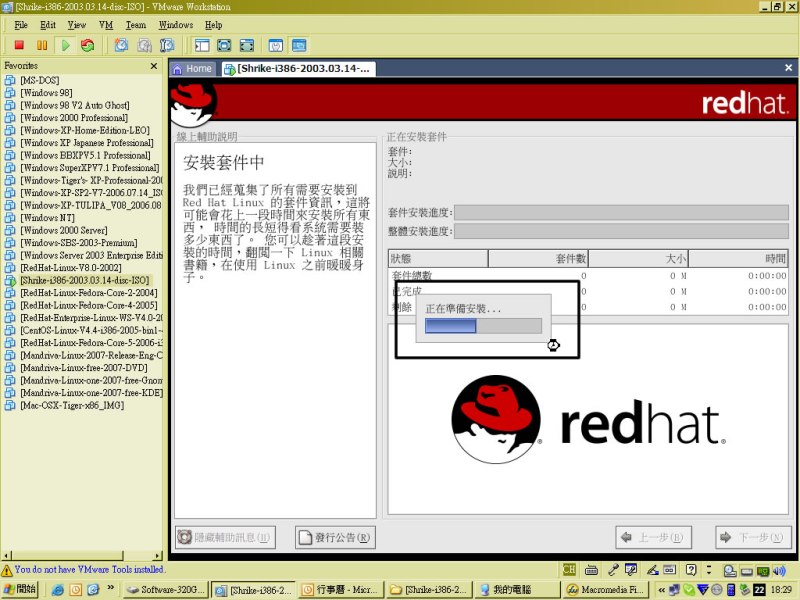The image size is (800, 600).
Task: Select [Windows XP Japanese Professional] favorite
Action: tap(87, 143)
